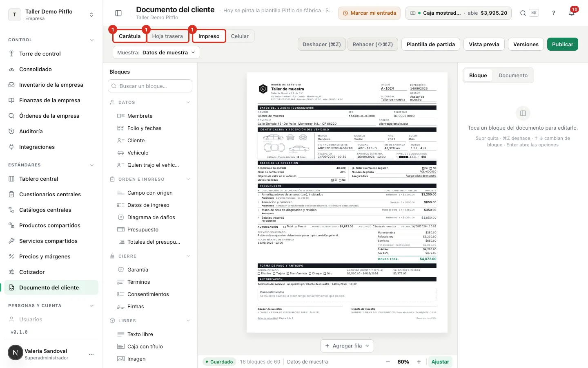This screenshot has height=368, width=588.
Task: Open user options three-dots menu
Action: coord(91,354)
